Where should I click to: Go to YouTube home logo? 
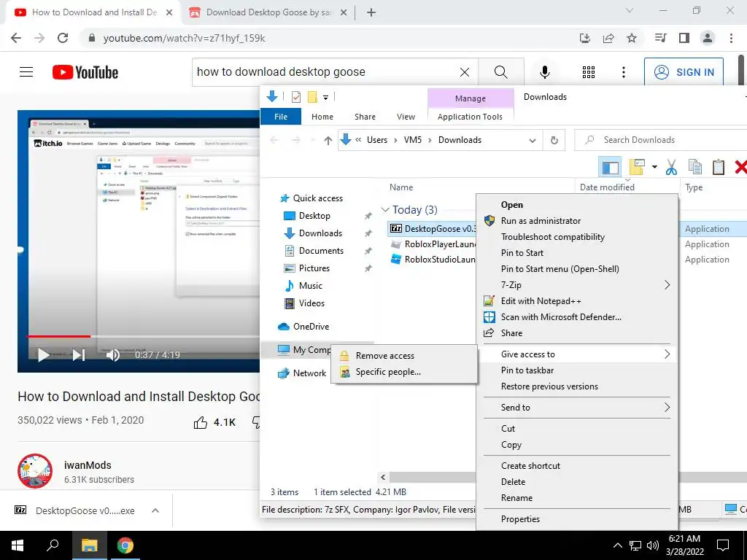85,72
